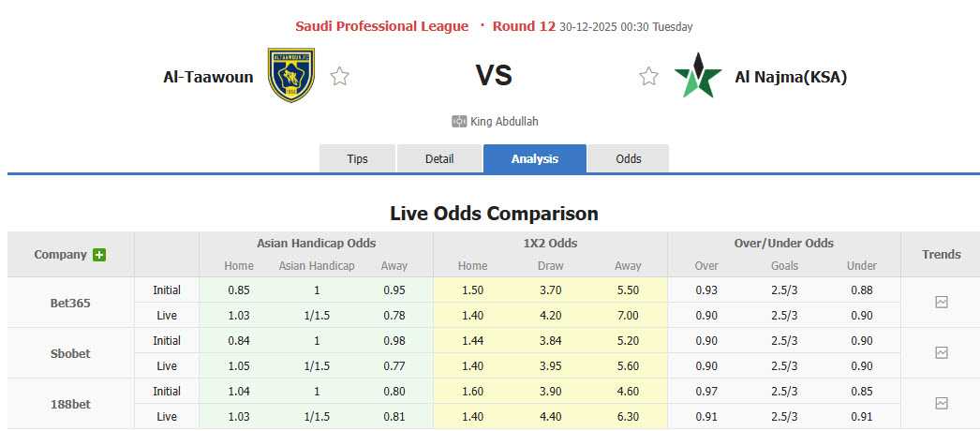Open Bet365 odds trends chart icon
This screenshot has height=431, width=980.
click(x=941, y=303)
